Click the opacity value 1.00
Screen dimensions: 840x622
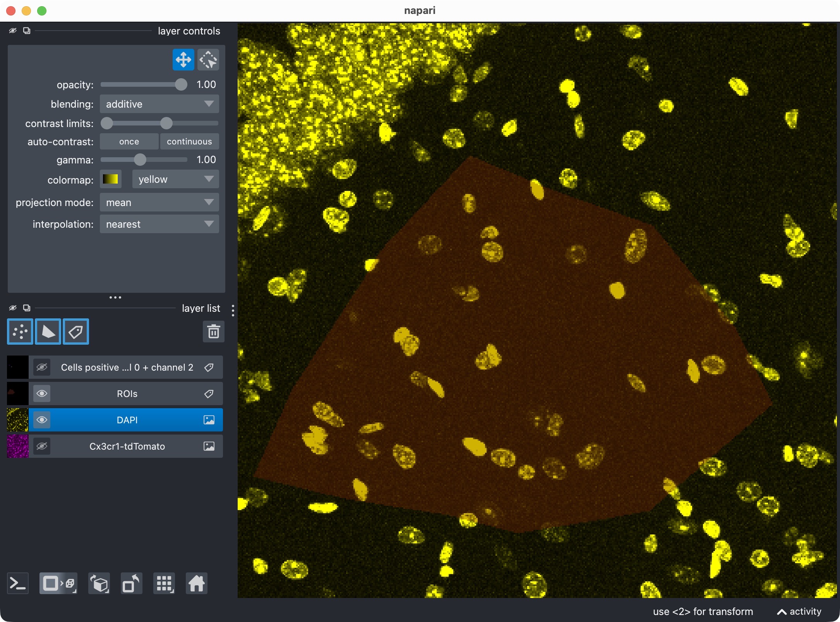[x=206, y=85]
